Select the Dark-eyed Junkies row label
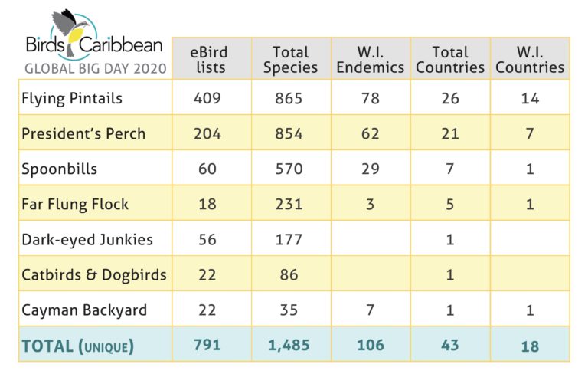The height and width of the screenshot is (374, 588). click(x=87, y=239)
